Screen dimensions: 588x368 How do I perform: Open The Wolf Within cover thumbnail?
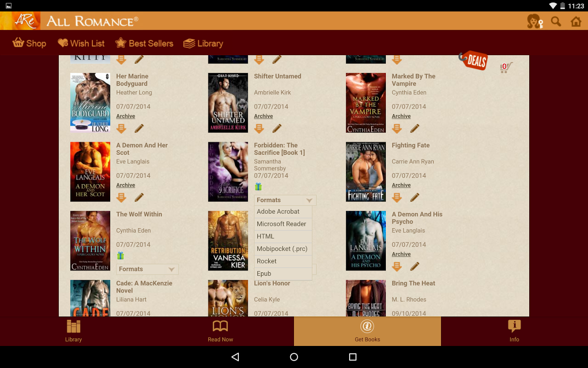click(90, 241)
